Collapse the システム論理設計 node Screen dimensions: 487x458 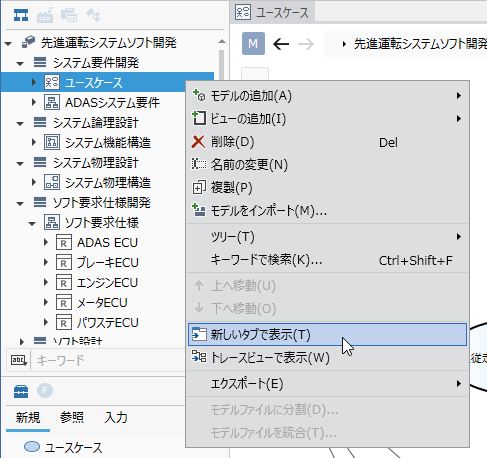pyautogui.click(x=20, y=123)
